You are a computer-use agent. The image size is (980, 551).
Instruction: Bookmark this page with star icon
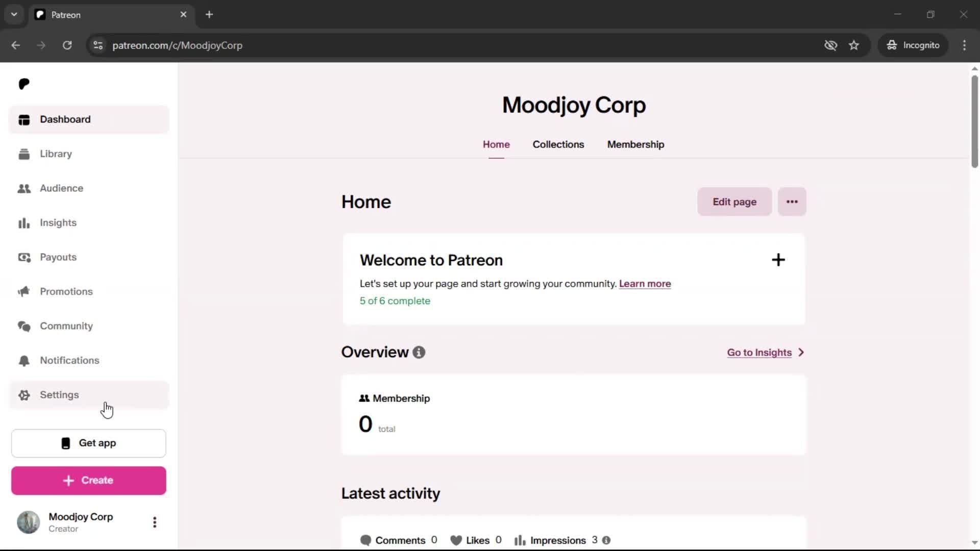(x=854, y=45)
